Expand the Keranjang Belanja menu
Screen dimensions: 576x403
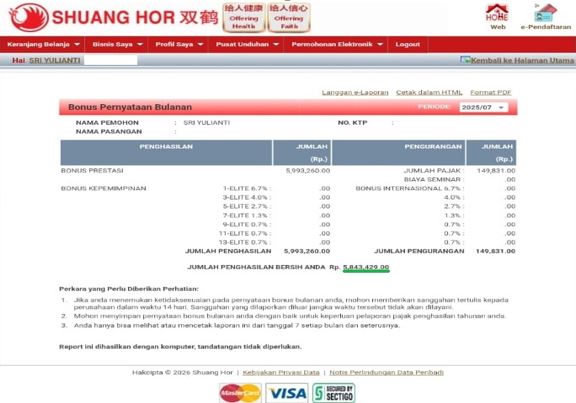click(43, 44)
